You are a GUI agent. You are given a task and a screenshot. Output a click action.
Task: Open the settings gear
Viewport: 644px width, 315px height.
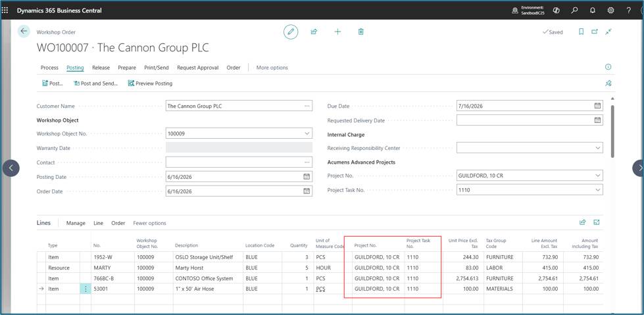610,11
